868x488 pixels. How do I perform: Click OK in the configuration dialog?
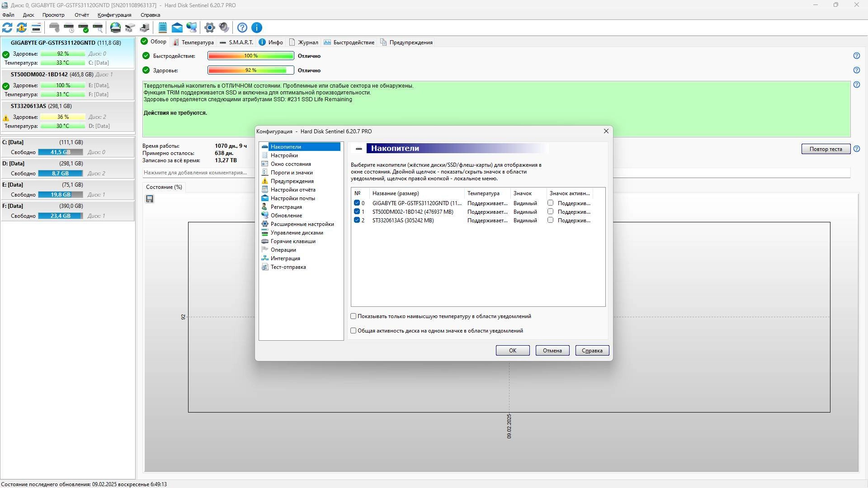click(x=513, y=351)
